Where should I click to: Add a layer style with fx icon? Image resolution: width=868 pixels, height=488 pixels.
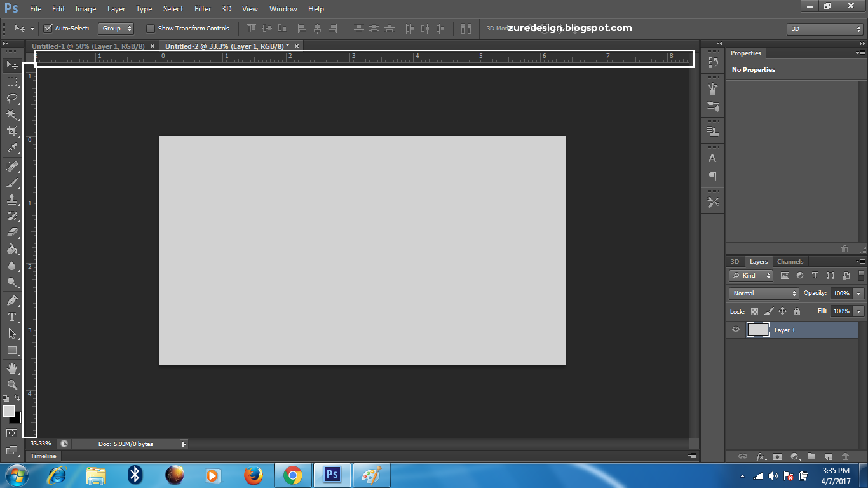tap(760, 456)
